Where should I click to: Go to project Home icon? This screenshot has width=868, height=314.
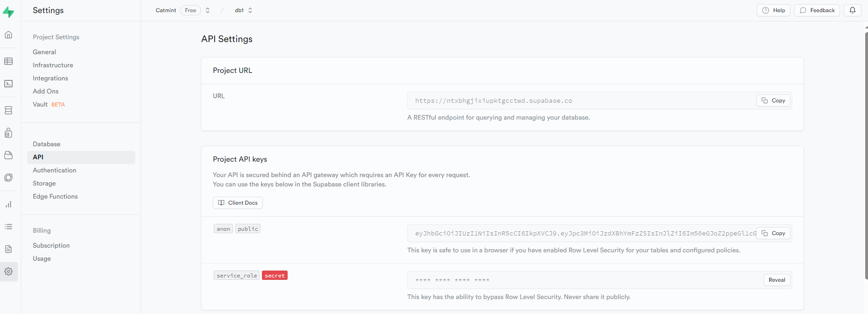pos(8,35)
